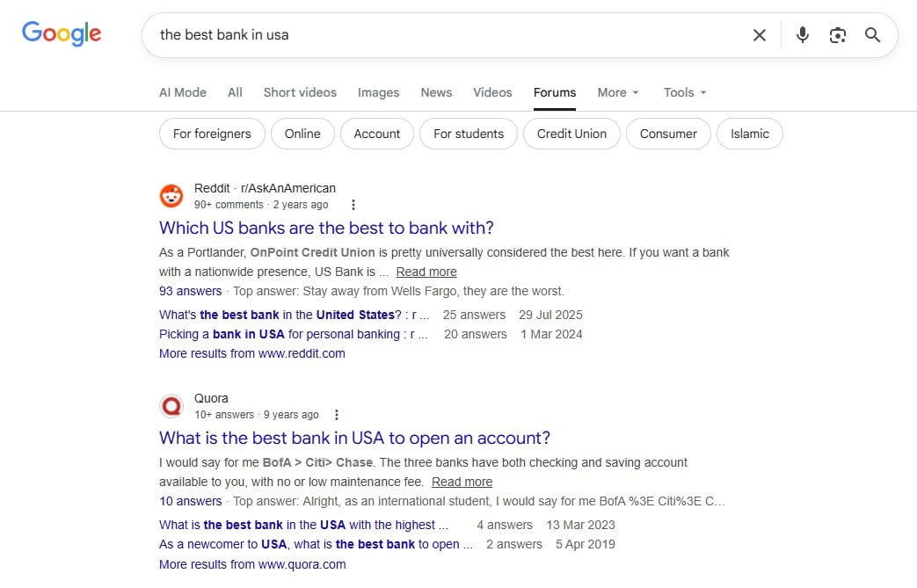This screenshot has width=917, height=588.
Task: Start voice search with the microphone icon
Action: click(x=802, y=35)
